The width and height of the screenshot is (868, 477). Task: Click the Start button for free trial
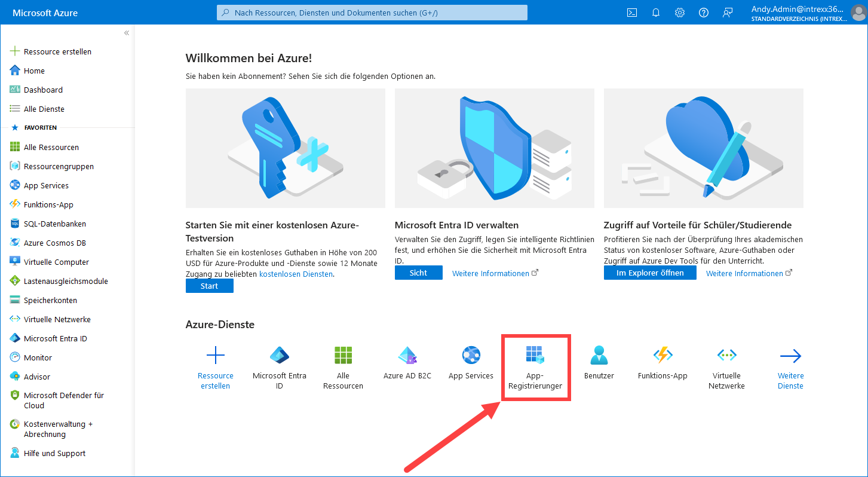point(210,286)
